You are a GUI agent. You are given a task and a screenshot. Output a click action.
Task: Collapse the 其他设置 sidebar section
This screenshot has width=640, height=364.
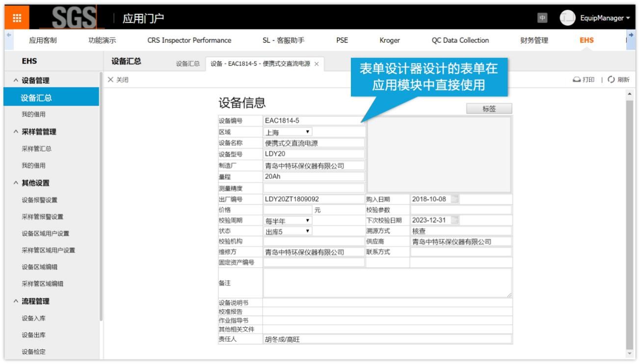tap(16, 183)
